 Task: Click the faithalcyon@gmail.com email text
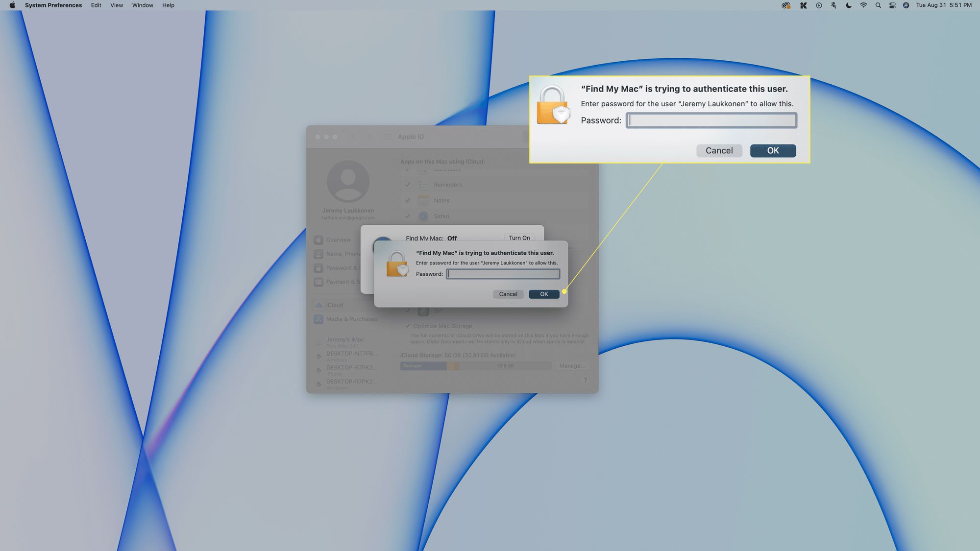point(348,218)
